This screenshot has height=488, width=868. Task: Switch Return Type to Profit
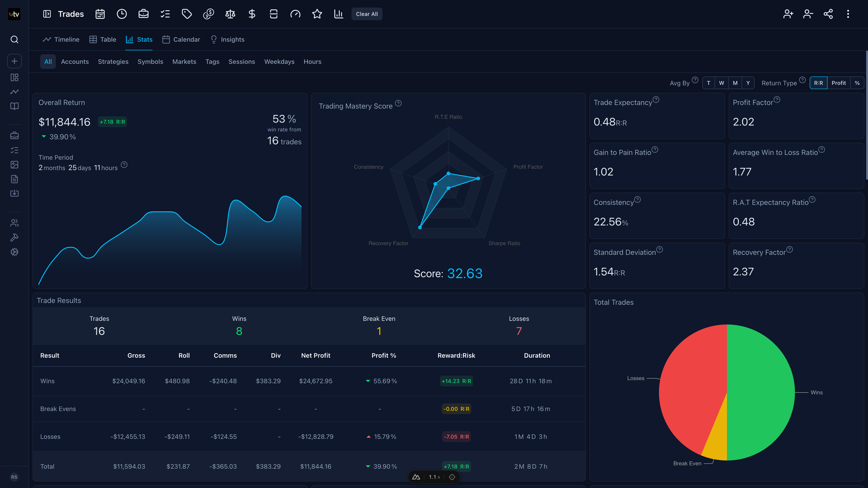[839, 82]
